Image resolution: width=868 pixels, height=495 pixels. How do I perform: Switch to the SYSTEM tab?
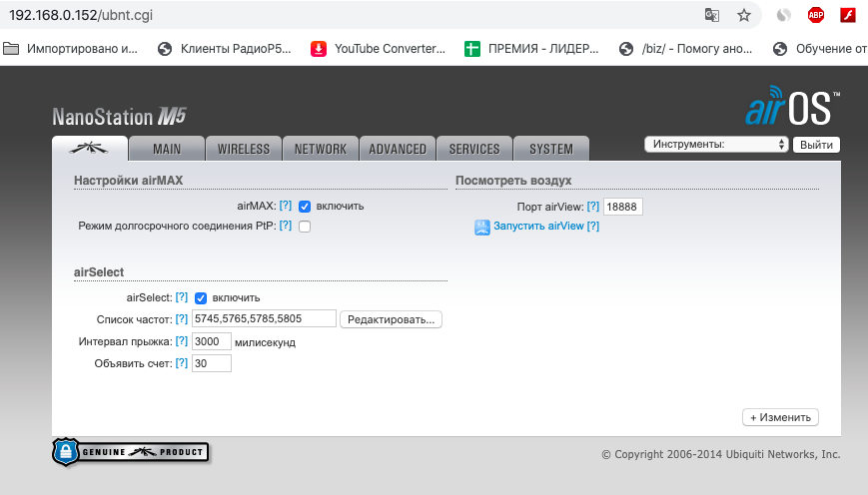[551, 149]
